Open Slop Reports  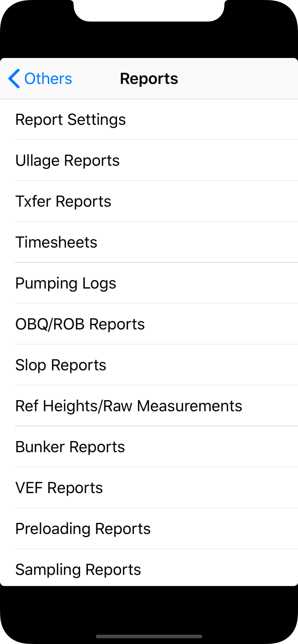click(x=60, y=364)
